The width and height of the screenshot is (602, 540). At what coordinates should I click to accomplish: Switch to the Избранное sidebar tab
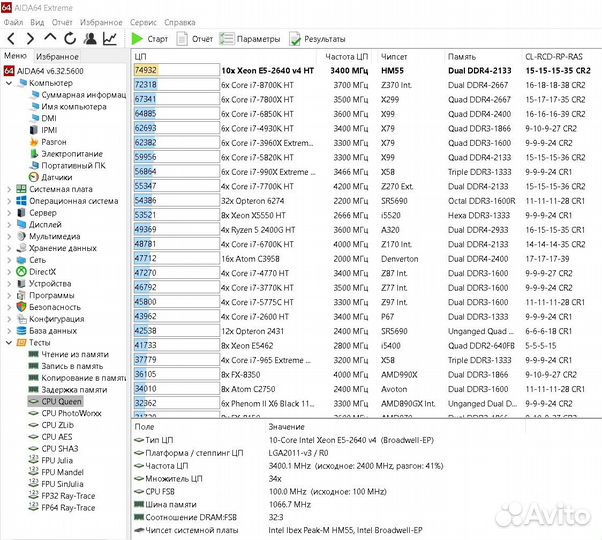point(57,56)
